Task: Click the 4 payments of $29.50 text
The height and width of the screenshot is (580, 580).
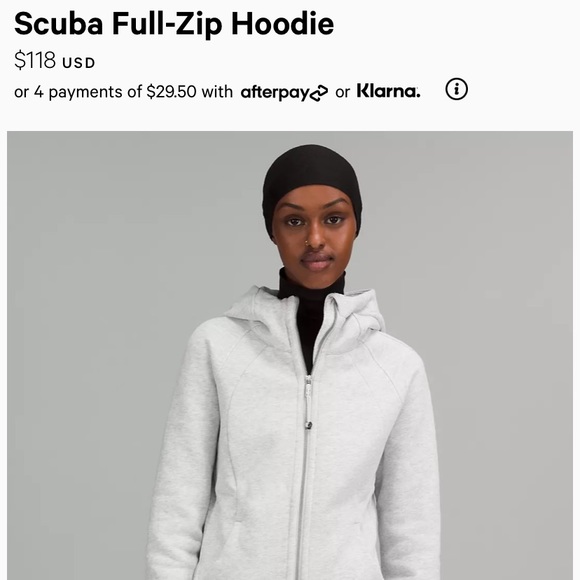Action: pyautogui.click(x=115, y=92)
